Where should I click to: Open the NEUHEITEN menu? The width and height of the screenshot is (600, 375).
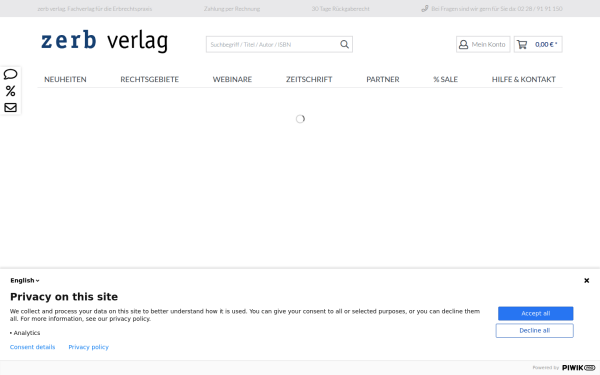(65, 79)
